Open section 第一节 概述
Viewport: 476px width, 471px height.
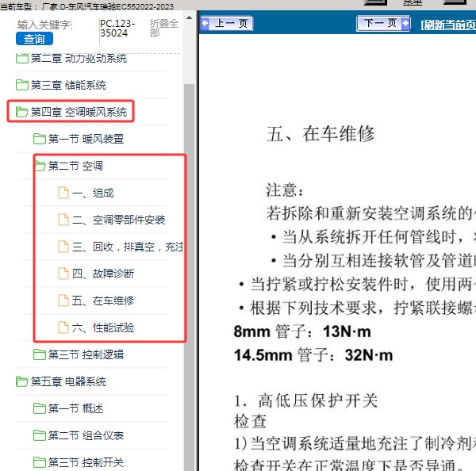[75, 408]
